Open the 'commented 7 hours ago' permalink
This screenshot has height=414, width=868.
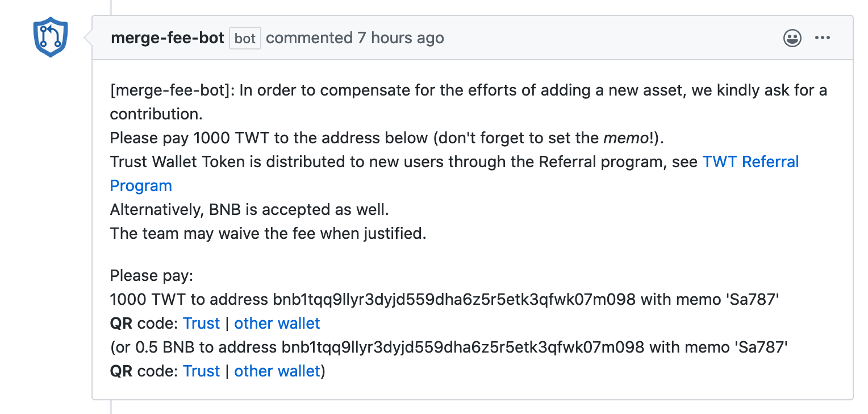tap(356, 38)
